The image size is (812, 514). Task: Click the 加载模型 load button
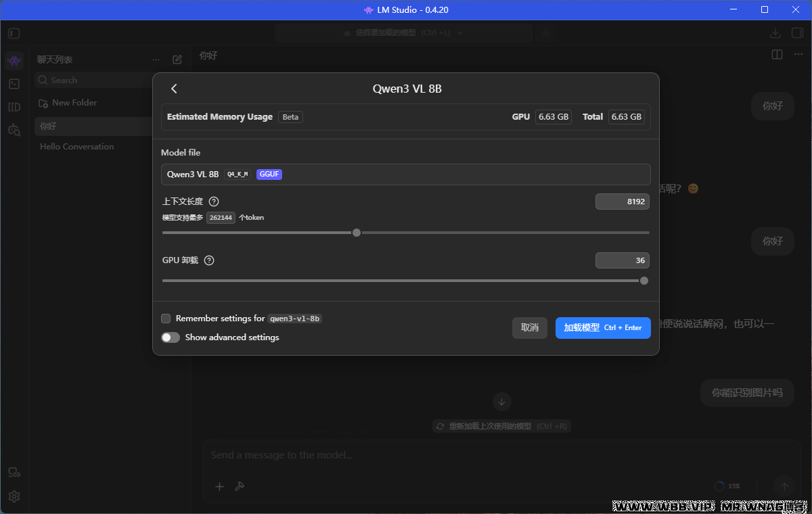click(603, 328)
